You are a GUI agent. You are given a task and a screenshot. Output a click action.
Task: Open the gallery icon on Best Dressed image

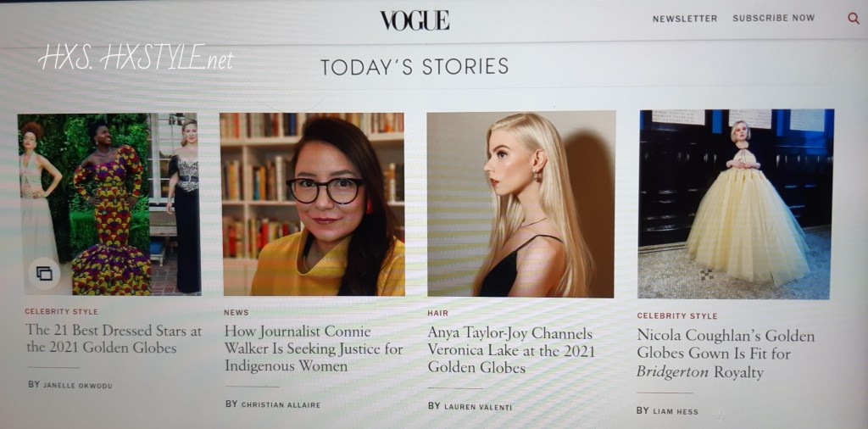point(44,274)
